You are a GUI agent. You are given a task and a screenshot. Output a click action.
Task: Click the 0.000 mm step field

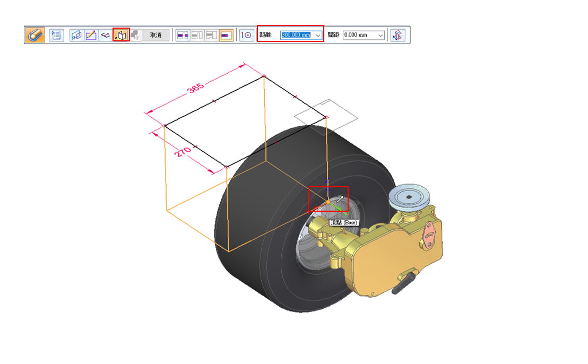pos(359,35)
